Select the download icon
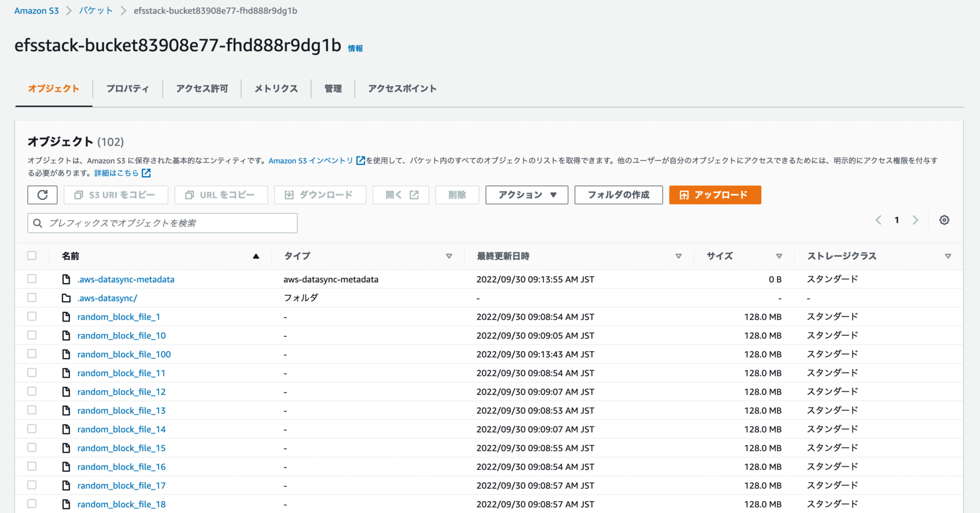Image resolution: width=980 pixels, height=513 pixels. coord(289,195)
